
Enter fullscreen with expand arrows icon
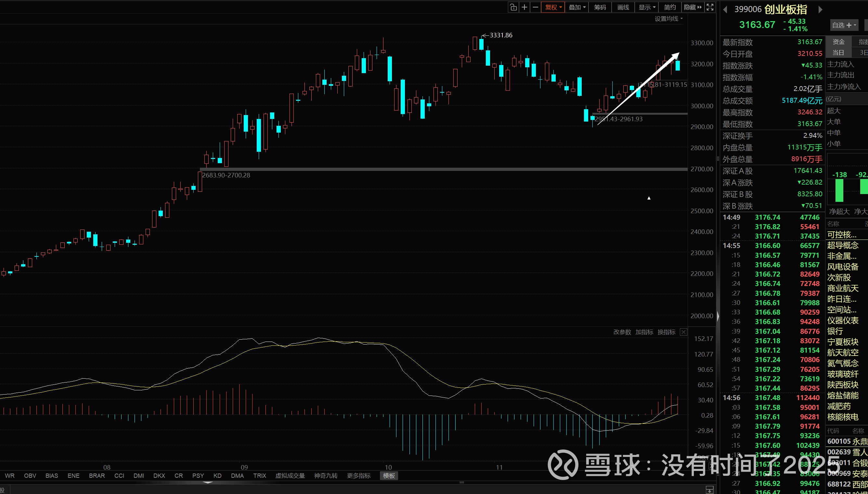[x=710, y=7]
